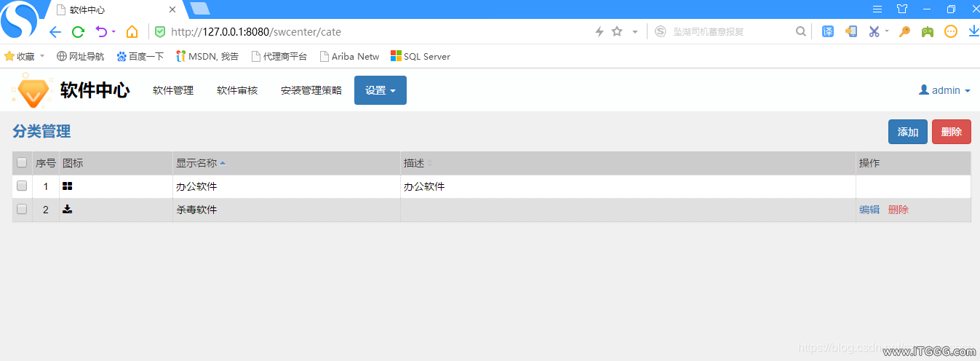
Task: Click the 操作 column header
Action: click(x=913, y=163)
